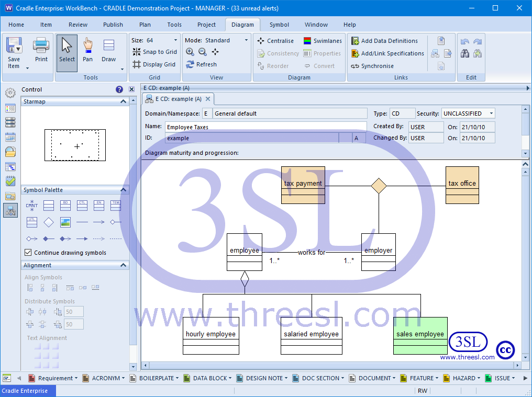Collapse the Alignment section

tap(123, 265)
